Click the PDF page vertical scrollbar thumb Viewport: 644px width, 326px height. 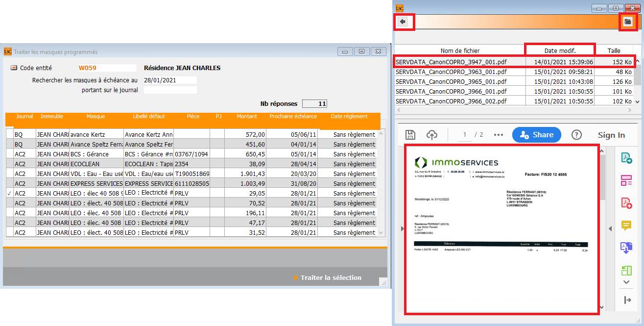pyautogui.click(x=603, y=177)
